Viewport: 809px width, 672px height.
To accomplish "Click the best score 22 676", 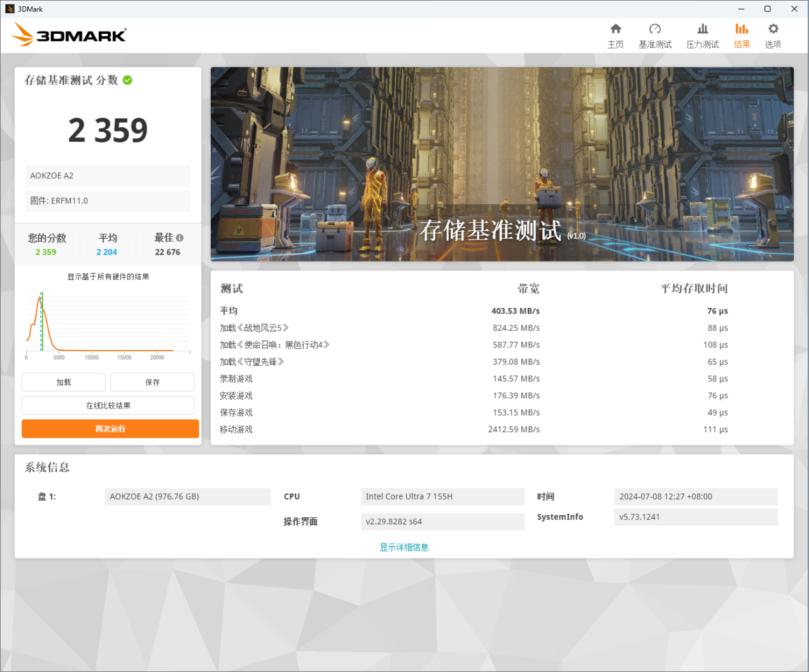I will 167,252.
